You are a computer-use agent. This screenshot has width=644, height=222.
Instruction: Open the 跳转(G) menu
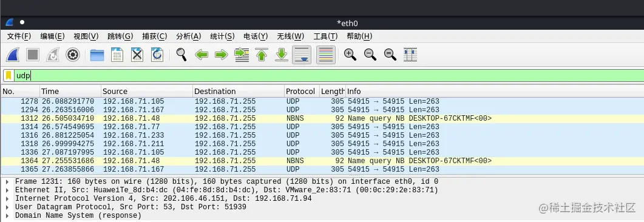point(120,36)
